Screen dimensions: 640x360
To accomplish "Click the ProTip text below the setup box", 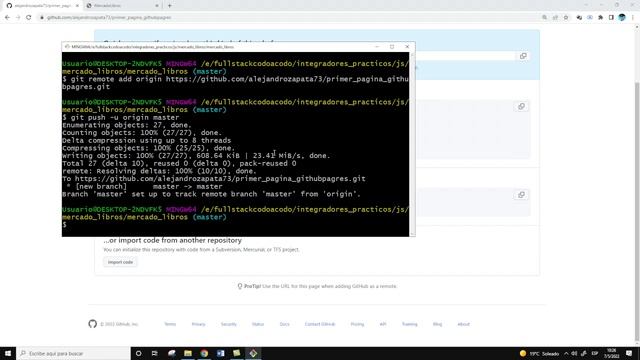I will 317,286.
